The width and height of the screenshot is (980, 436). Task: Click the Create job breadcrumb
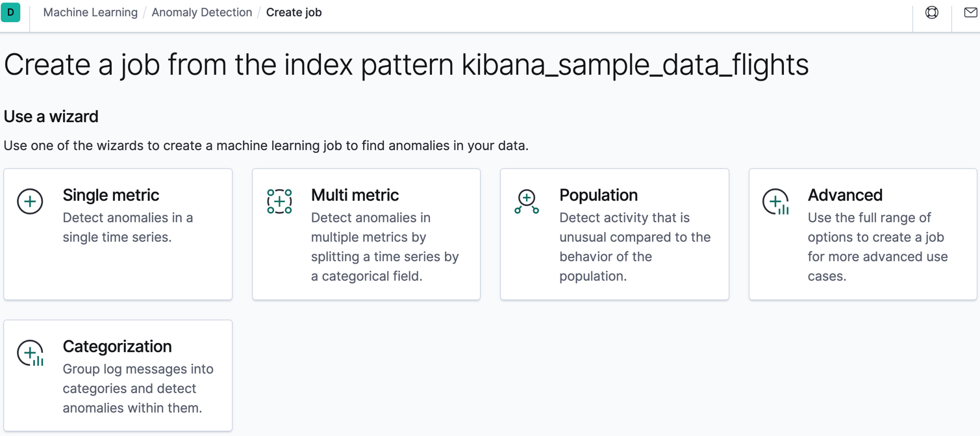click(294, 12)
